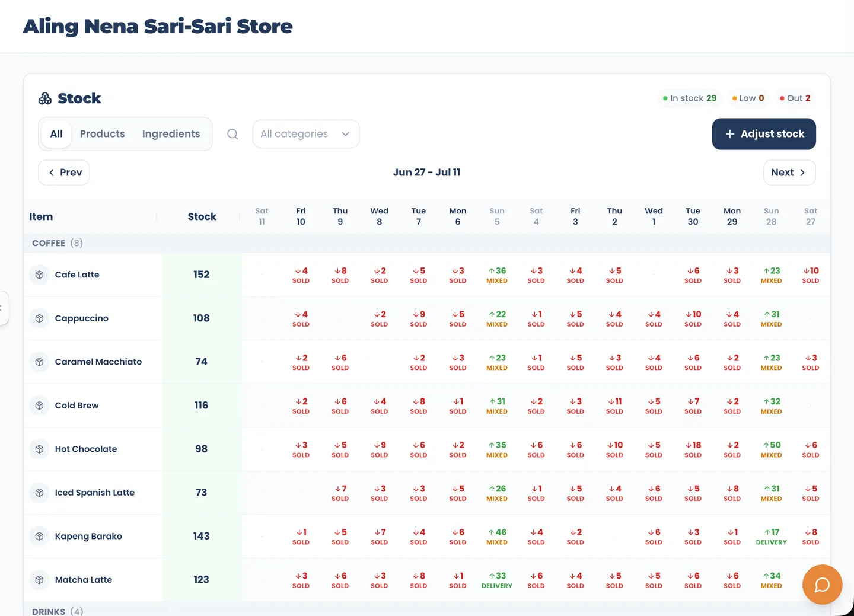Click the Hot Chocolate cube icon
The width and height of the screenshot is (854, 616).
coord(39,449)
